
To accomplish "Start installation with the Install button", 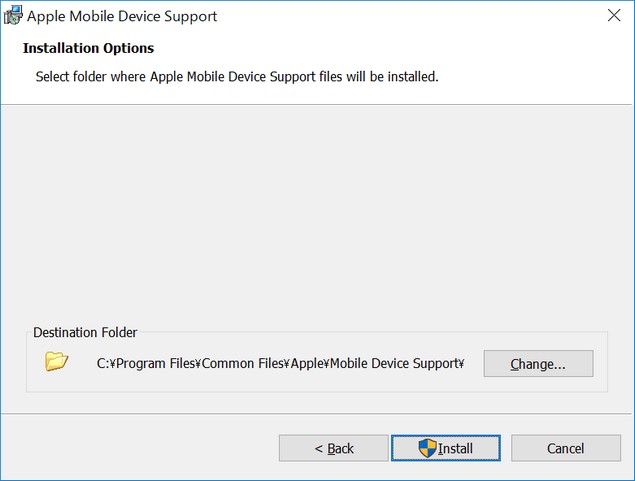I will [446, 448].
